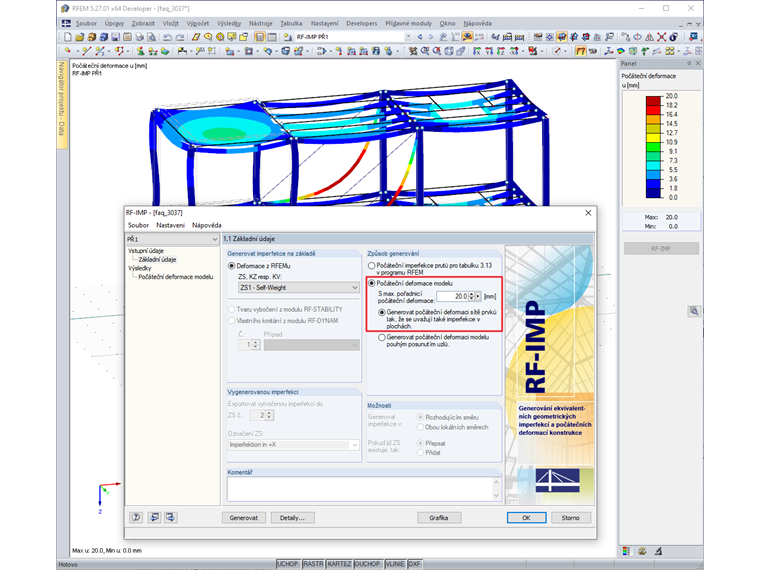The image size is (760, 570).
Task: Click the view in Y direction icon
Action: (490, 51)
